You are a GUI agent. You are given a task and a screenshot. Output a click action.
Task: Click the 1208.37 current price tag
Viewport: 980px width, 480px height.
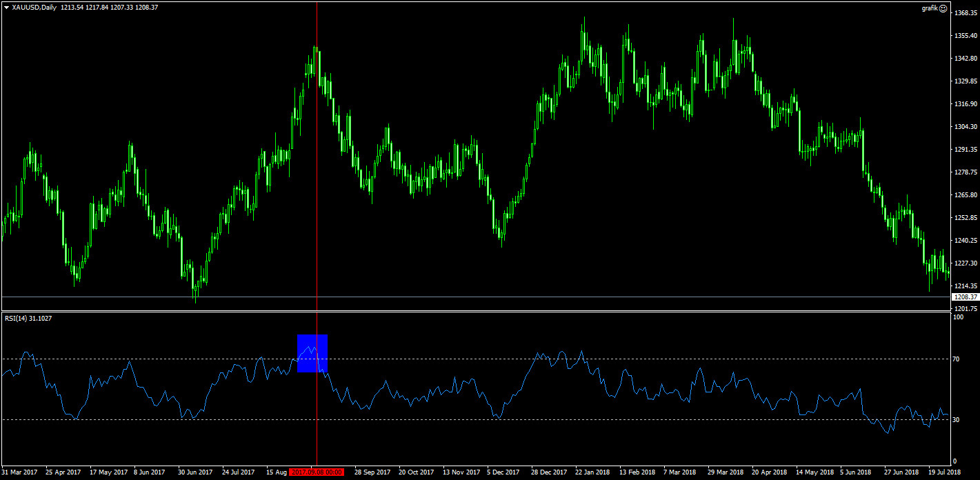pos(965,297)
